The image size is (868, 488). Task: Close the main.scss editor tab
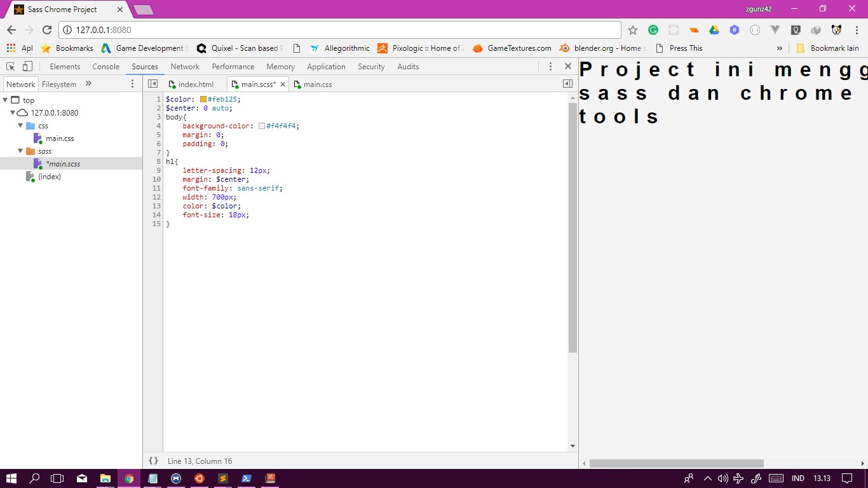point(282,84)
